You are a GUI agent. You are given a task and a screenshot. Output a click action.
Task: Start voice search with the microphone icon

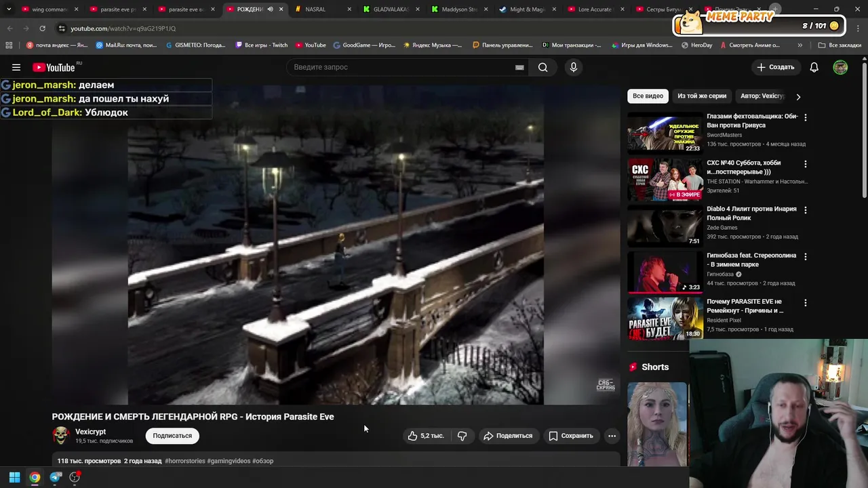tap(574, 67)
